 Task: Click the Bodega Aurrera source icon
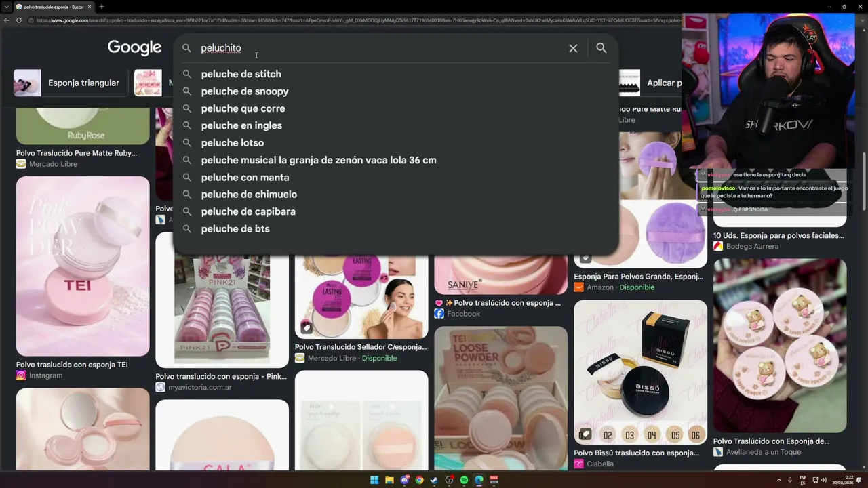[718, 247]
